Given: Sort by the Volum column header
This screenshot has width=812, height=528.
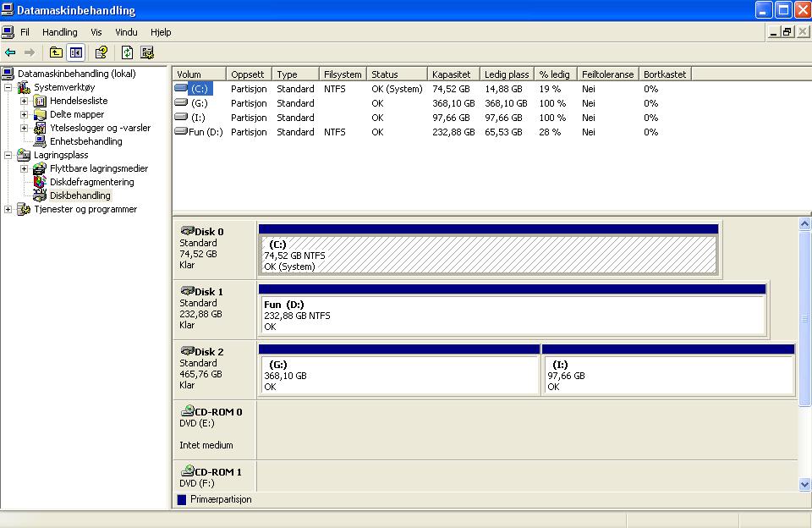Looking at the screenshot, I should [x=200, y=74].
